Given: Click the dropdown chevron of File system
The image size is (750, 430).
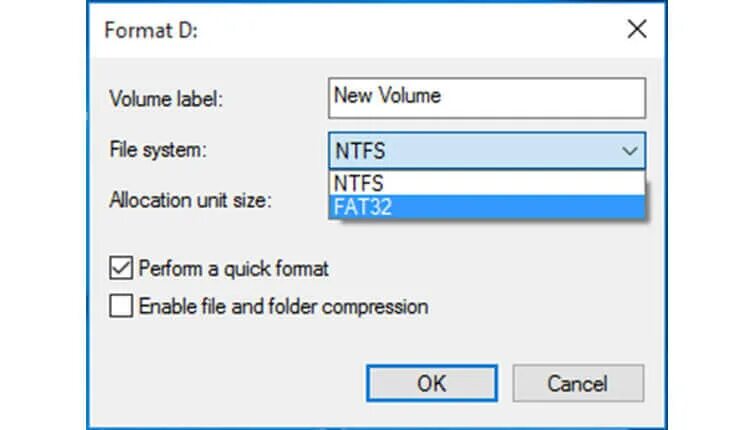Looking at the screenshot, I should pyautogui.click(x=629, y=152).
